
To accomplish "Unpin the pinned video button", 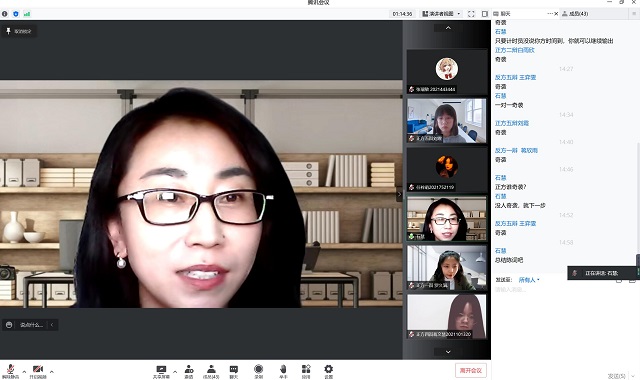I will click(x=19, y=31).
